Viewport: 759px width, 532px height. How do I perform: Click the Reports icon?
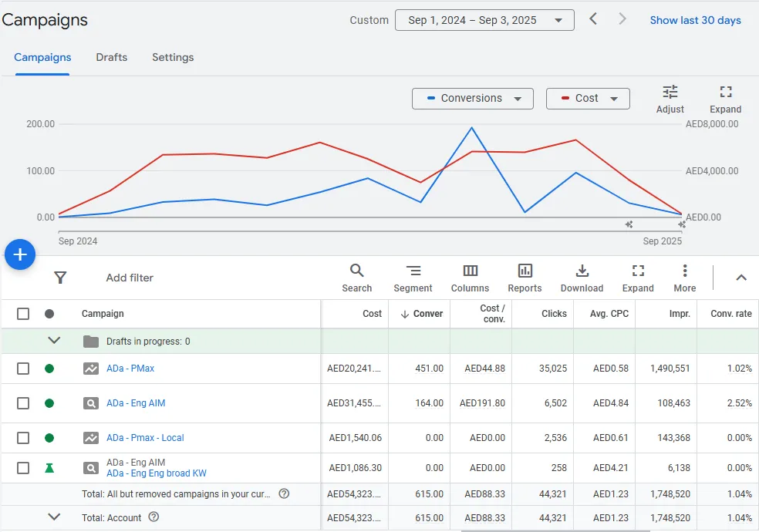[x=525, y=278]
